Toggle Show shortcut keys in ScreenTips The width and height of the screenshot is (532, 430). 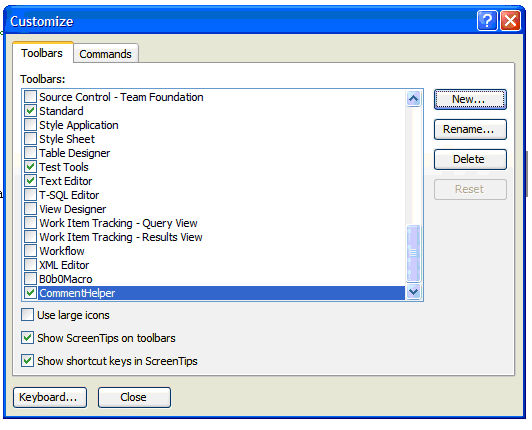27,361
